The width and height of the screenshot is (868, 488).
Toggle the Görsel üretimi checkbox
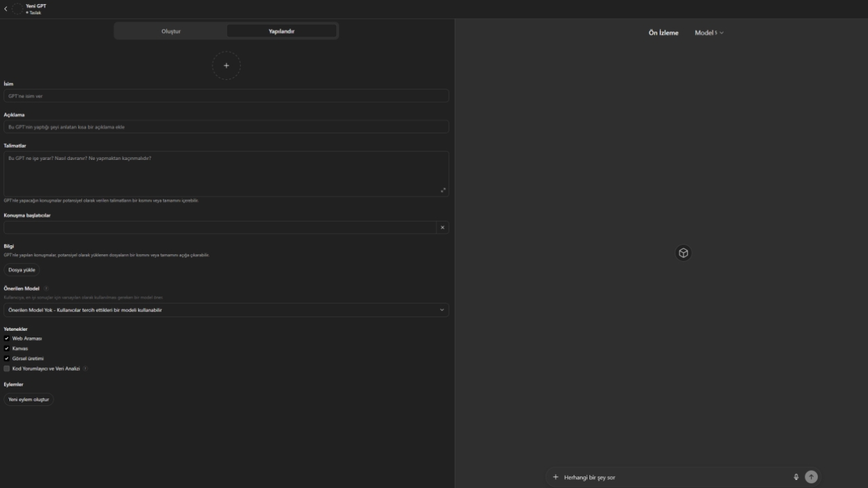click(7, 359)
